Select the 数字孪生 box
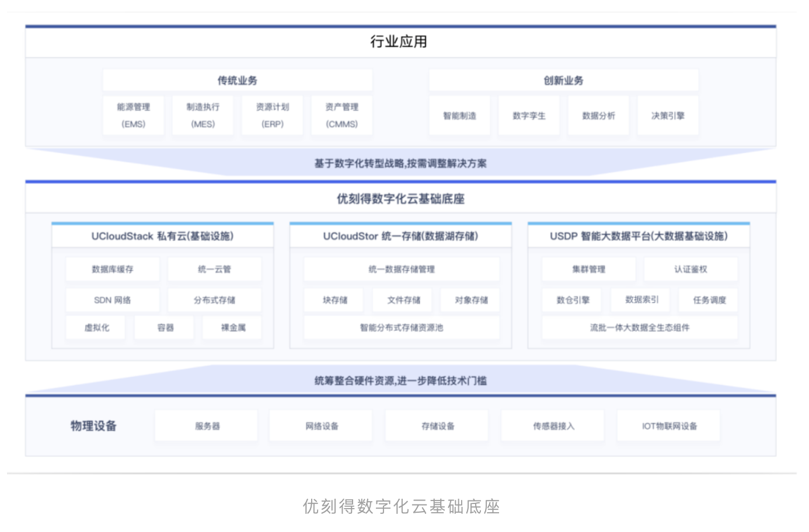Image resolution: width=809 pixels, height=532 pixels. point(529,116)
